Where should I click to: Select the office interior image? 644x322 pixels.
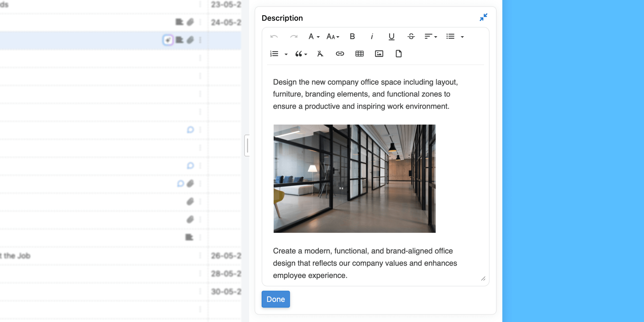(354, 178)
